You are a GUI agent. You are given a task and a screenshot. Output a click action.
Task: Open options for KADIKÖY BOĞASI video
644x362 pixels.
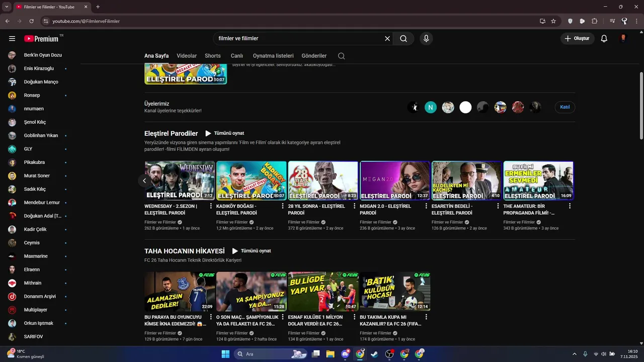pos(283,206)
